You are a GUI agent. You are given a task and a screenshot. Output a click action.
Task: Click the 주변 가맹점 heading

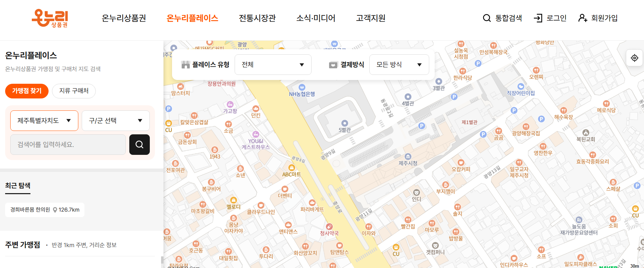[x=23, y=245]
